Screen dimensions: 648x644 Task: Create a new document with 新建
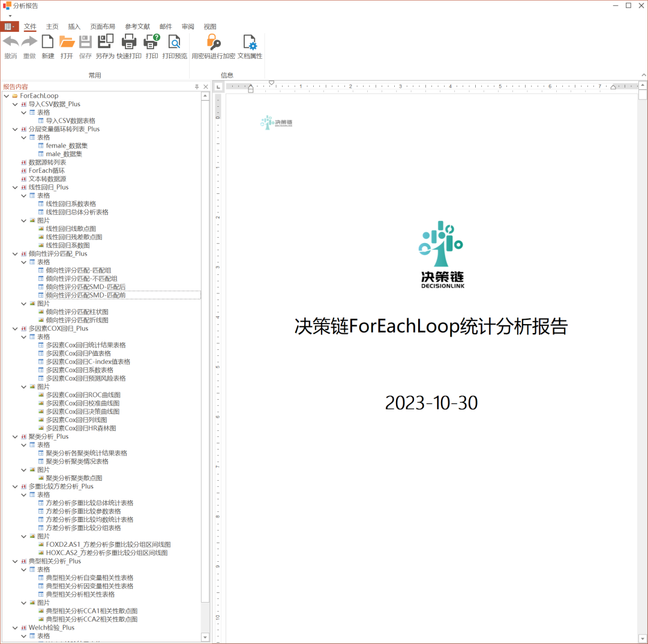click(x=48, y=42)
